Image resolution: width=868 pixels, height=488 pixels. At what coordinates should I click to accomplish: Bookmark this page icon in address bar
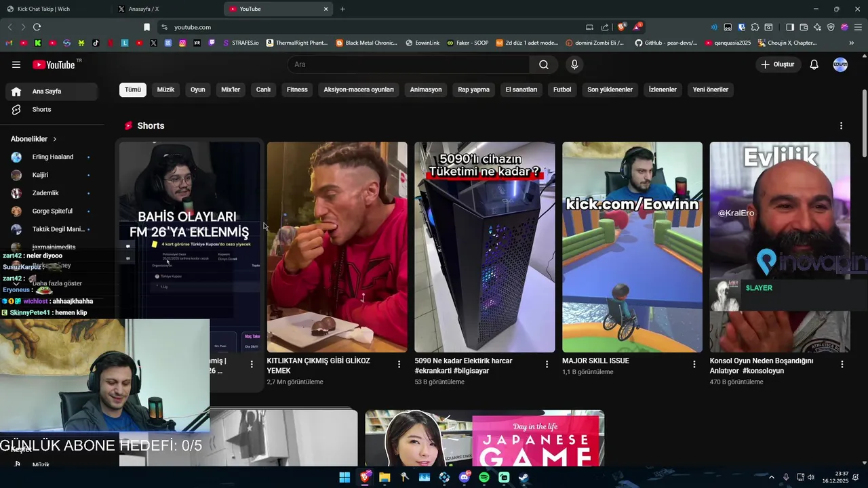click(x=146, y=27)
